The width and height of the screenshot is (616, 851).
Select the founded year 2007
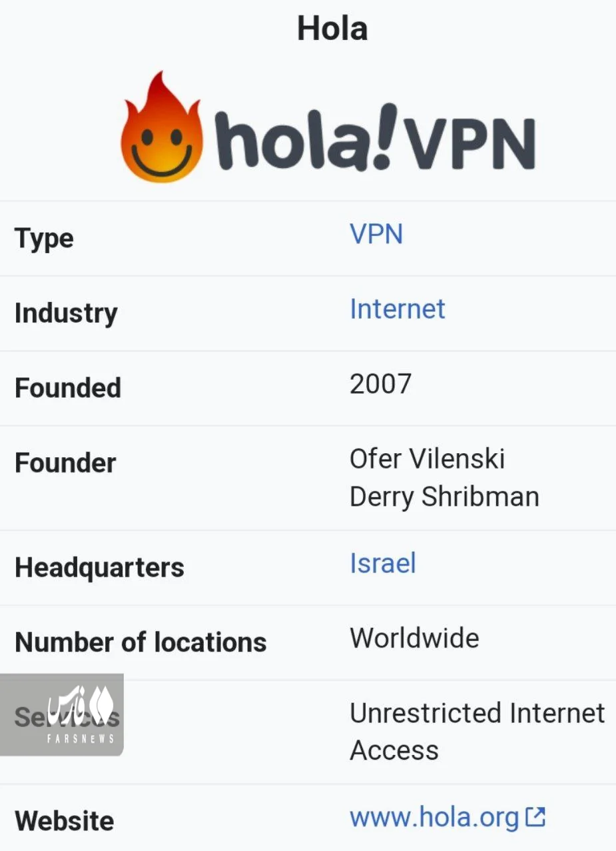[x=380, y=384]
